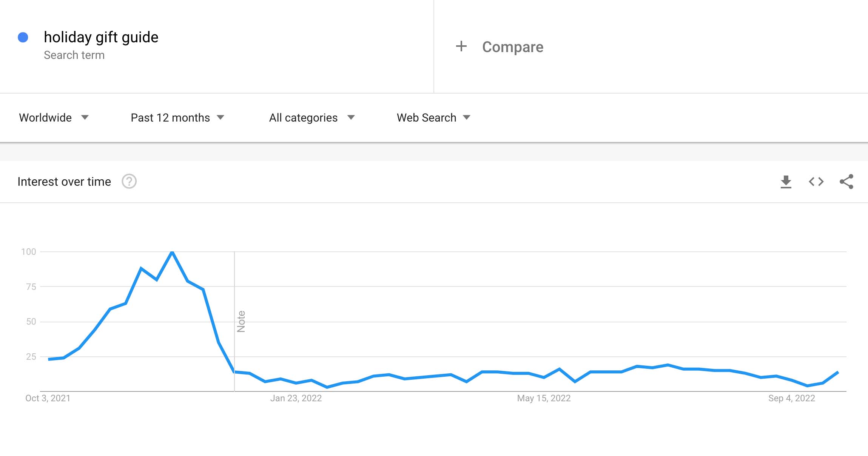Image resolution: width=868 pixels, height=456 pixels.
Task: Download the interest over time data as CSV
Action: [786, 182]
